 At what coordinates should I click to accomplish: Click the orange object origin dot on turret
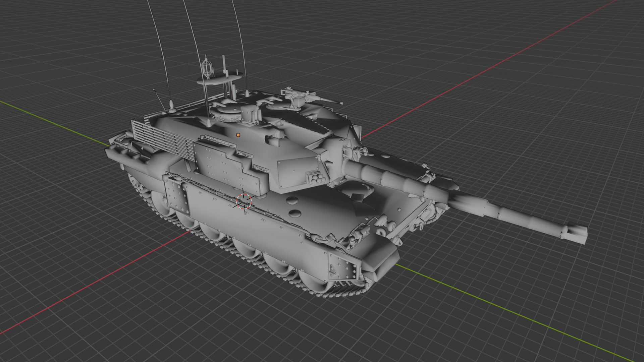238,135
